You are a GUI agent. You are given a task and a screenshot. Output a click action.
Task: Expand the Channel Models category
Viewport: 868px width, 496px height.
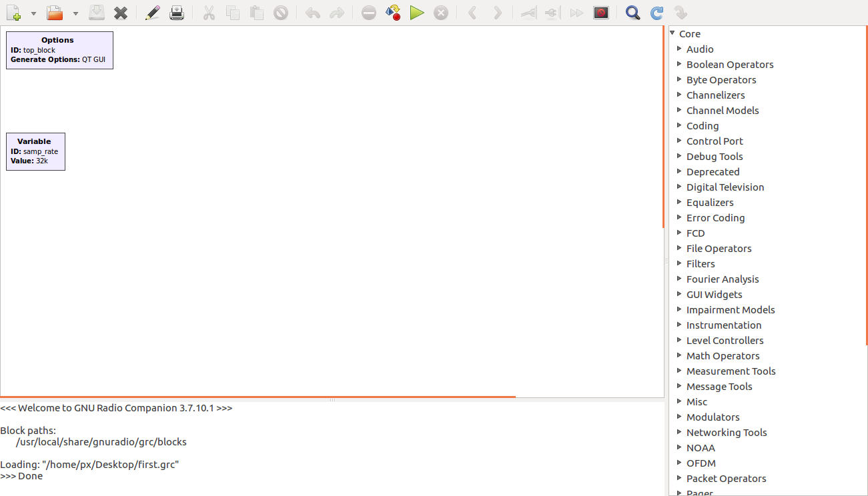tap(679, 110)
